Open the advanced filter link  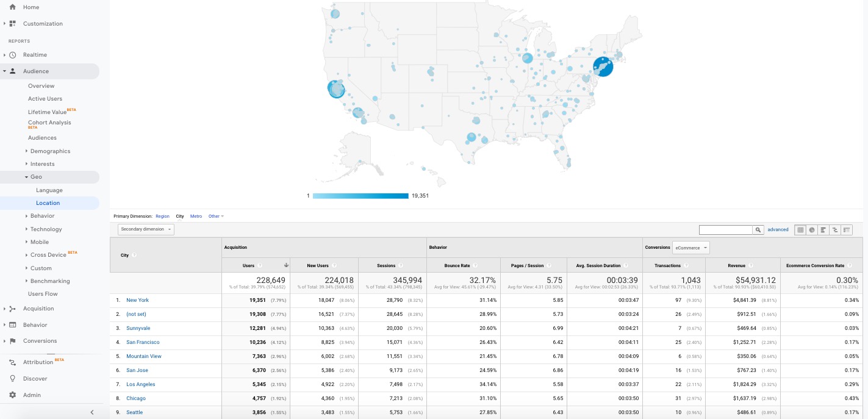coord(778,229)
